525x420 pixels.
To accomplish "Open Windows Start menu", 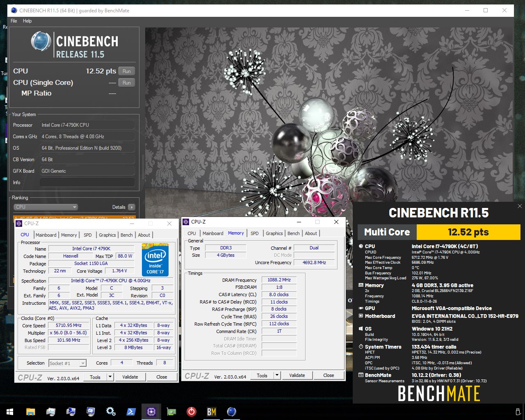I will 10,412.
